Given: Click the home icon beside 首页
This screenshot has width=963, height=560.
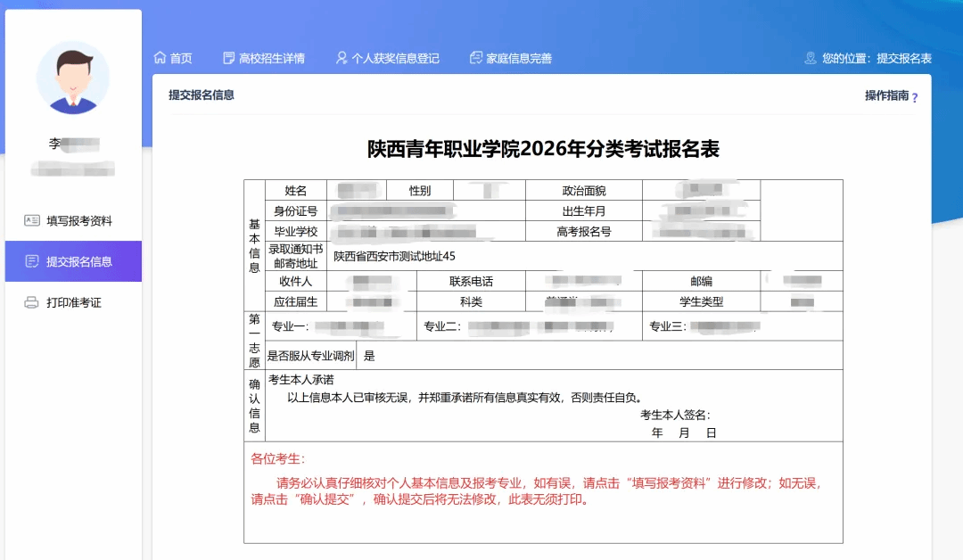Looking at the screenshot, I should click(160, 58).
